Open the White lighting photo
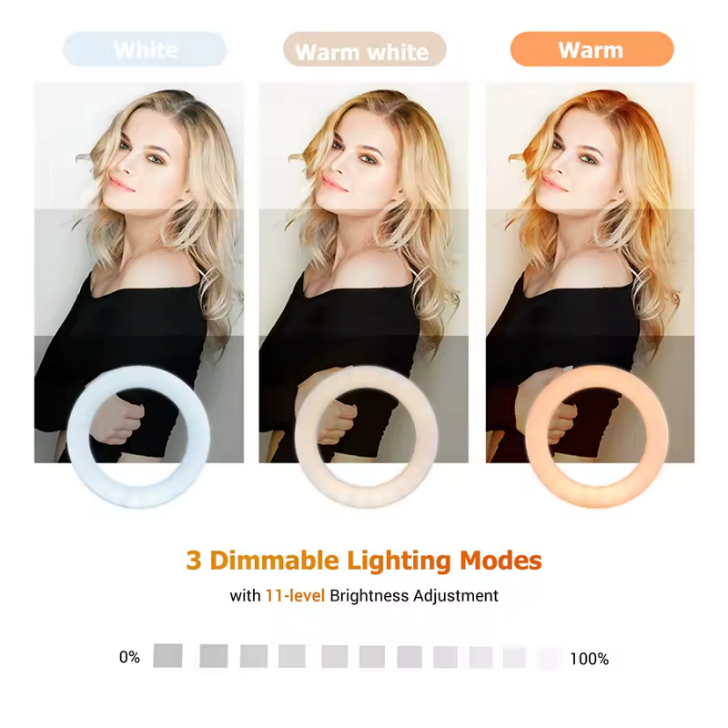The width and height of the screenshot is (728, 728). point(139,273)
